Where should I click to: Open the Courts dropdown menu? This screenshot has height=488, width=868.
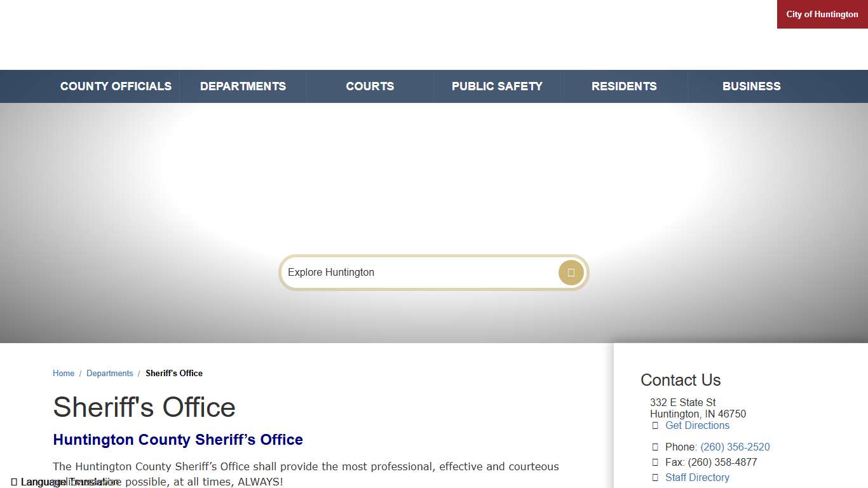point(370,86)
